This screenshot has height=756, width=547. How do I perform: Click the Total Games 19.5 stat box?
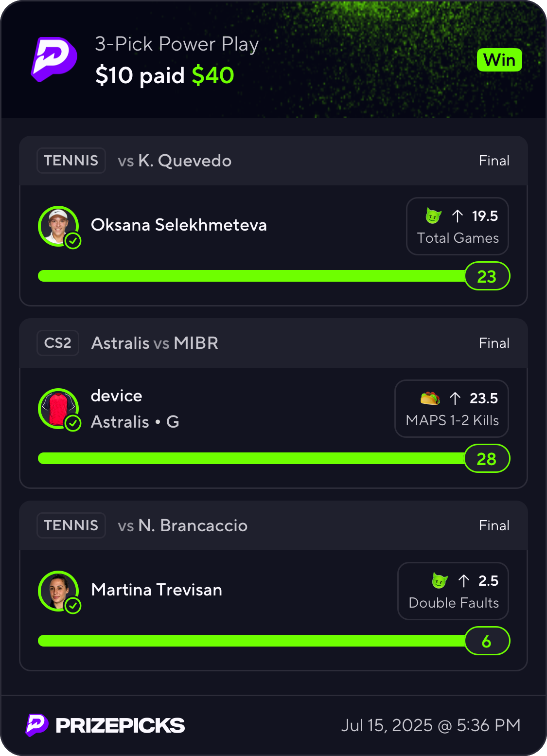[458, 226]
